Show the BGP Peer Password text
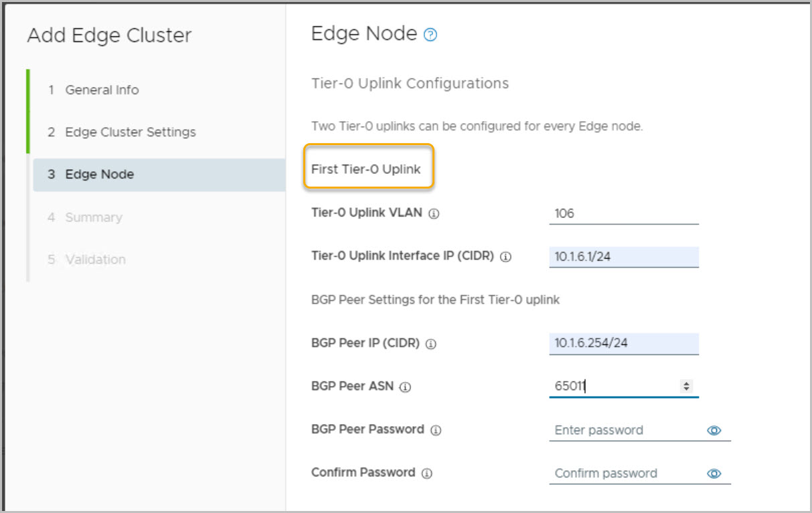The width and height of the screenshot is (812, 513). point(714,431)
